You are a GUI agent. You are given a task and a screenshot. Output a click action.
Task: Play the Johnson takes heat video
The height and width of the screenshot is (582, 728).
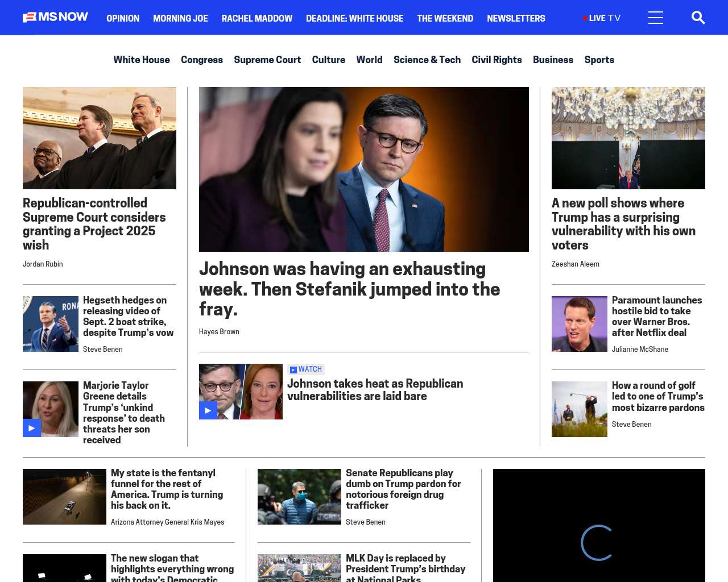[x=208, y=410]
